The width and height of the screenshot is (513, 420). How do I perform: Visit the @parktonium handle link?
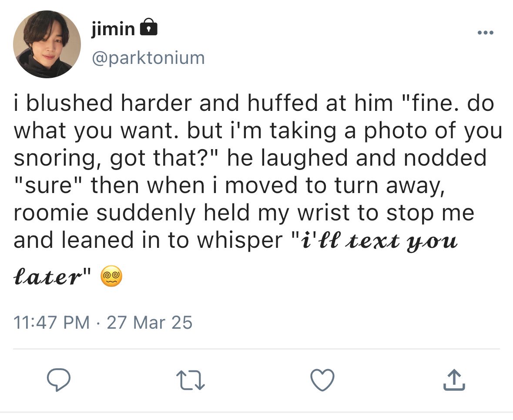[x=148, y=58]
